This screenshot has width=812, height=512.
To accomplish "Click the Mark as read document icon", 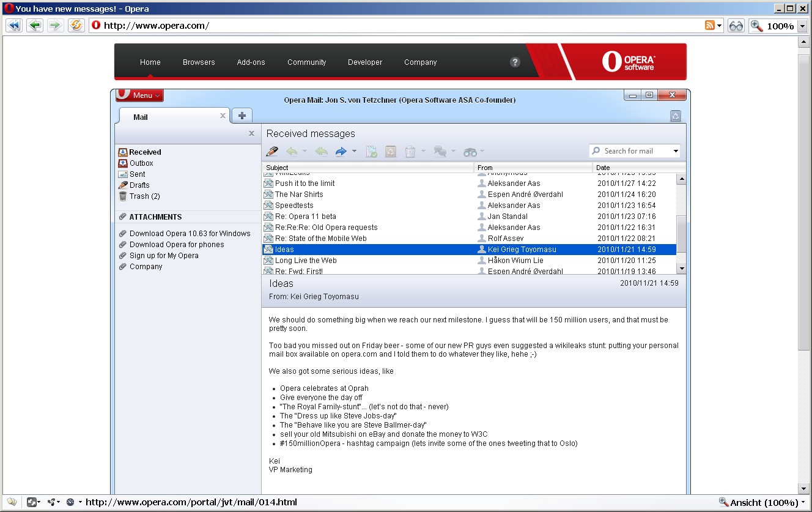I will coord(371,150).
